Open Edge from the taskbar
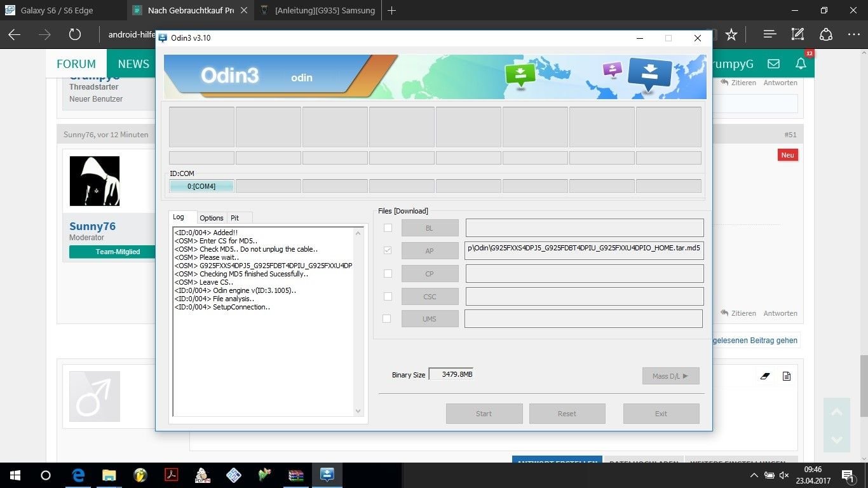The height and width of the screenshot is (488, 868). 79,475
